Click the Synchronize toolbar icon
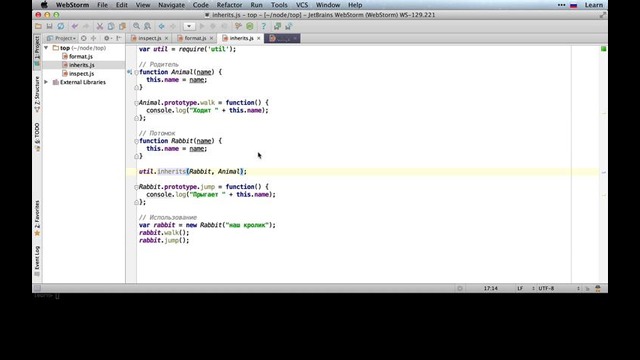 tap(61, 26)
